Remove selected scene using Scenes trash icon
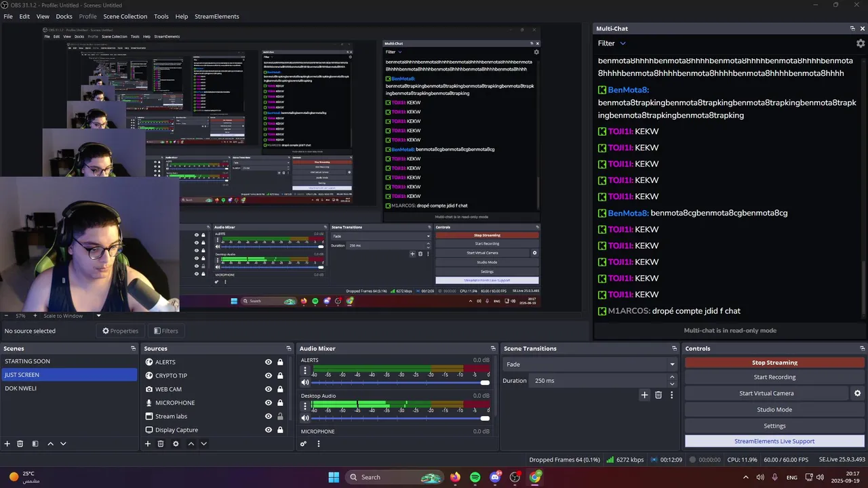 click(x=20, y=444)
